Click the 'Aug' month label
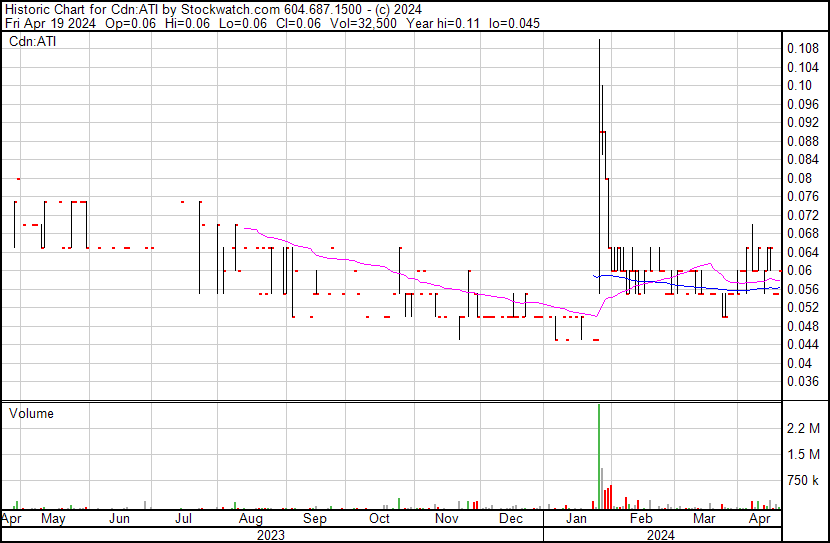The image size is (830, 543). tap(250, 519)
